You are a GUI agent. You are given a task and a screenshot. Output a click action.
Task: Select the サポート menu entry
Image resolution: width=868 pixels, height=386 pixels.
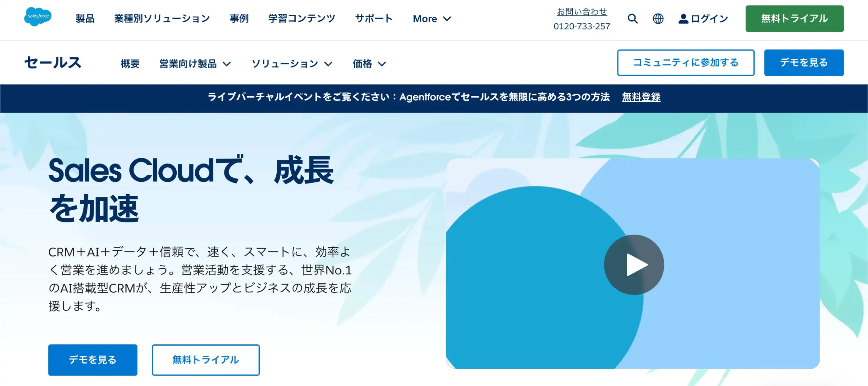tap(373, 19)
